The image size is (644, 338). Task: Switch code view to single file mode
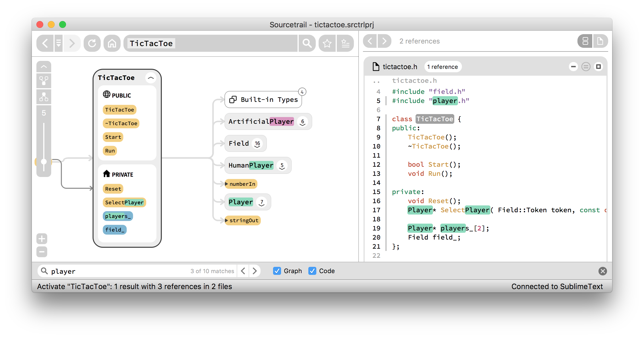(600, 41)
